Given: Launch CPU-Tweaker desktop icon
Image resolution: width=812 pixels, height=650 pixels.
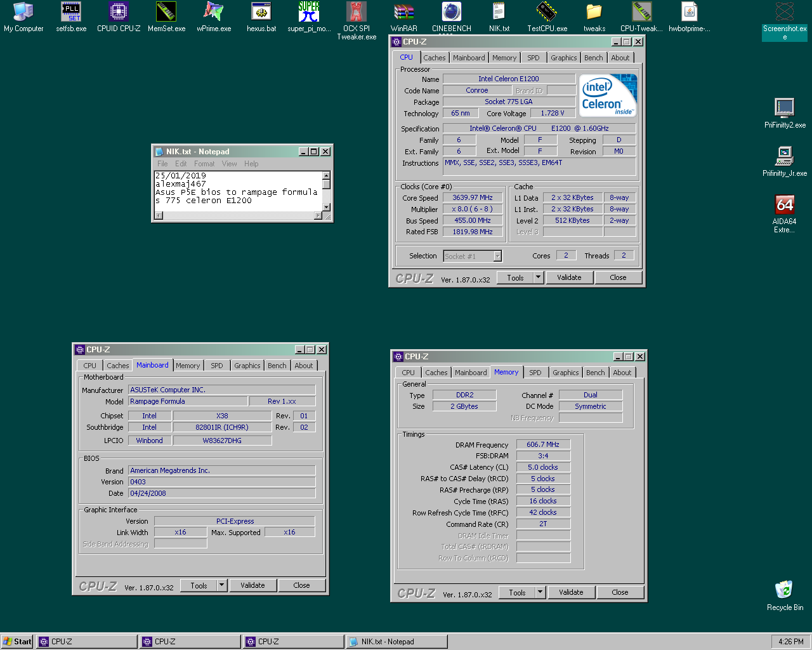Looking at the screenshot, I should coord(641,17).
